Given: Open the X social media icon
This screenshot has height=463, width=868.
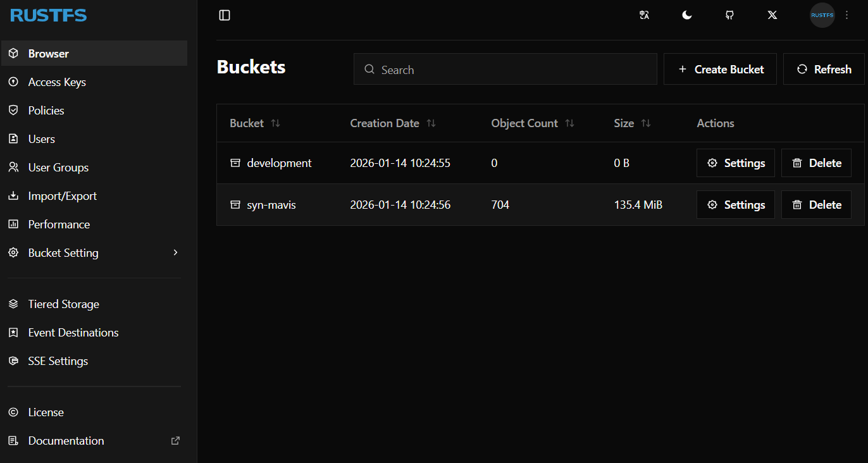Looking at the screenshot, I should point(772,15).
